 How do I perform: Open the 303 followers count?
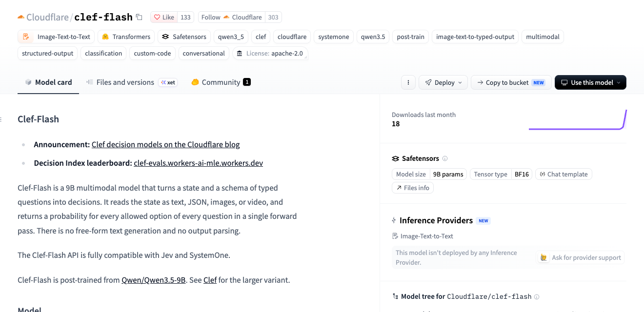click(x=273, y=17)
